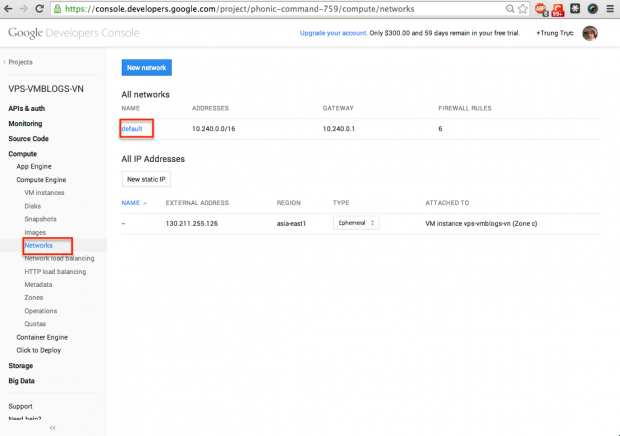
Task: Expand APIs & auth section
Action: [x=26, y=108]
